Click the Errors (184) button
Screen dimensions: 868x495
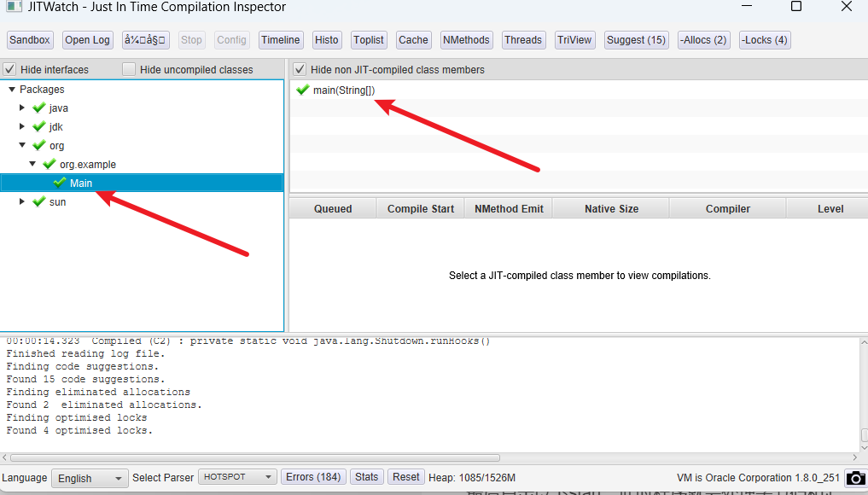click(x=311, y=477)
